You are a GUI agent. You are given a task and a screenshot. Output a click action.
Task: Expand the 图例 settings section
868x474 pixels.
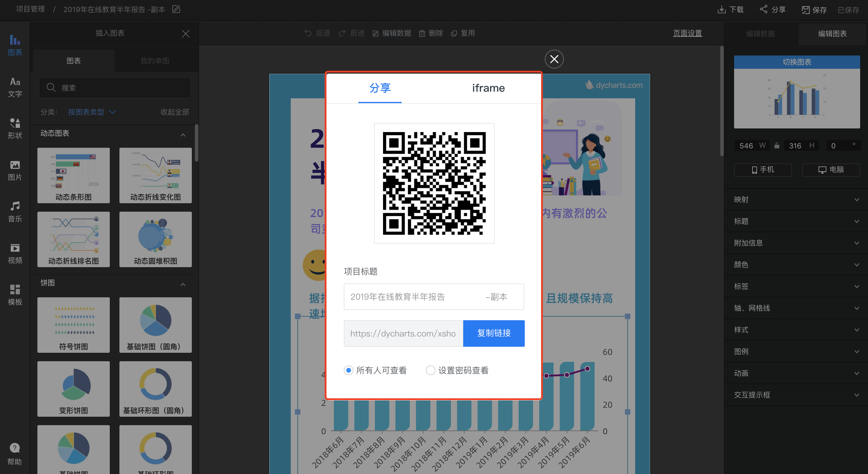coord(796,352)
